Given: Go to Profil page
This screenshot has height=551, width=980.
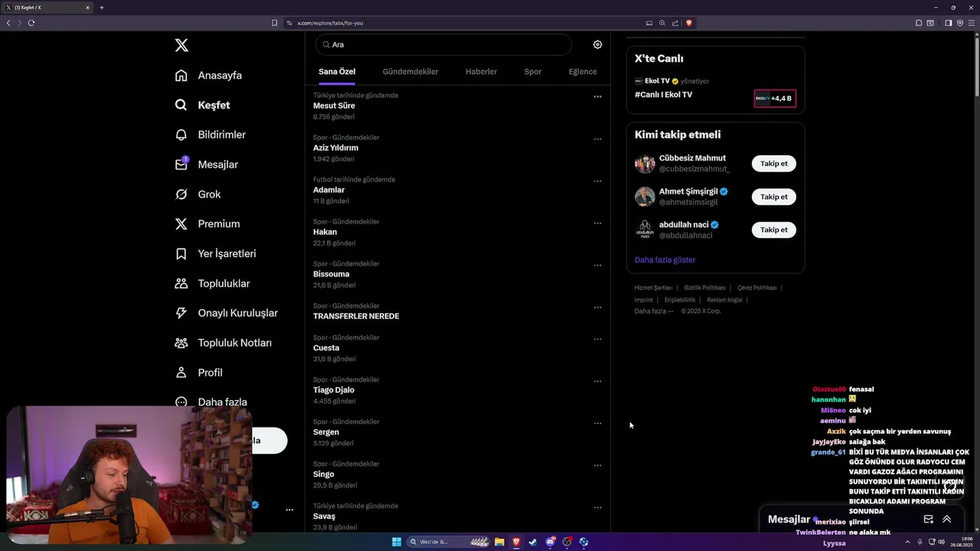Looking at the screenshot, I should pos(198,373).
